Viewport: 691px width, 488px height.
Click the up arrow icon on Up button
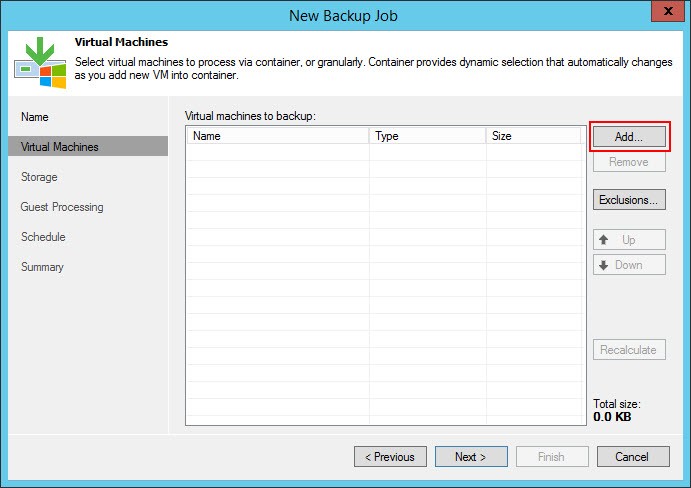[x=604, y=239]
